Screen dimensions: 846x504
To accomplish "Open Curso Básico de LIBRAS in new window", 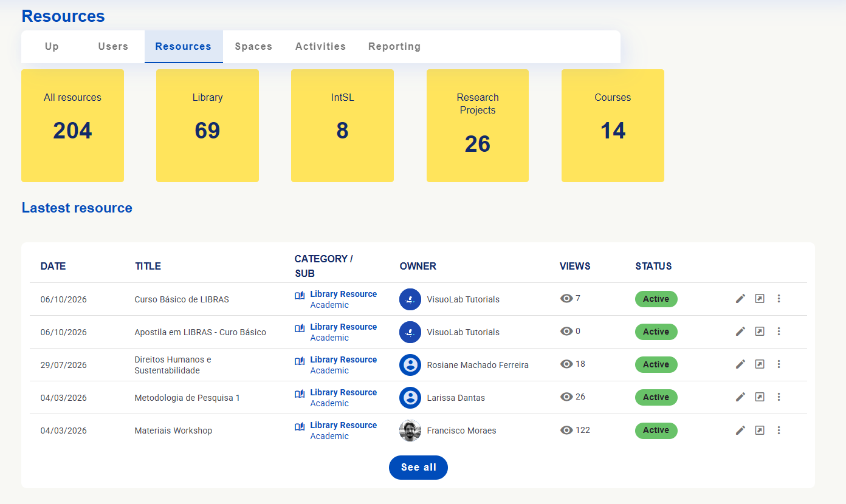I will (x=760, y=299).
